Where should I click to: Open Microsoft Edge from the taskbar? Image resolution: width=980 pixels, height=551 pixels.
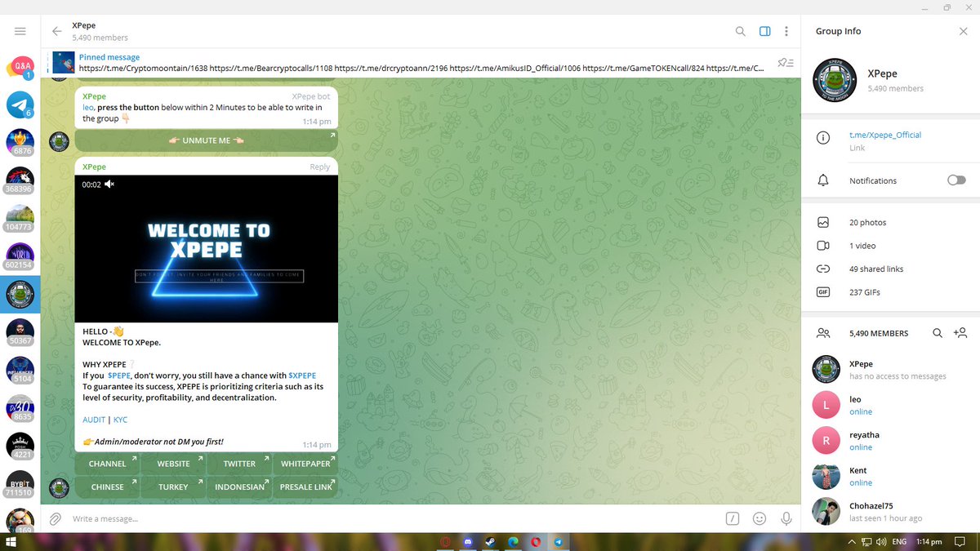click(x=514, y=541)
